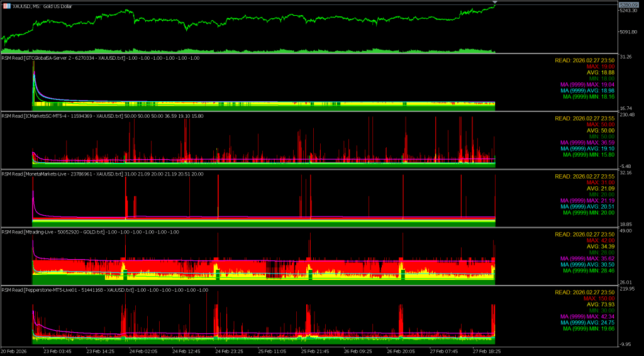
Task: Click the chart icon beside XAUUSD title
Action: pos(6,5)
